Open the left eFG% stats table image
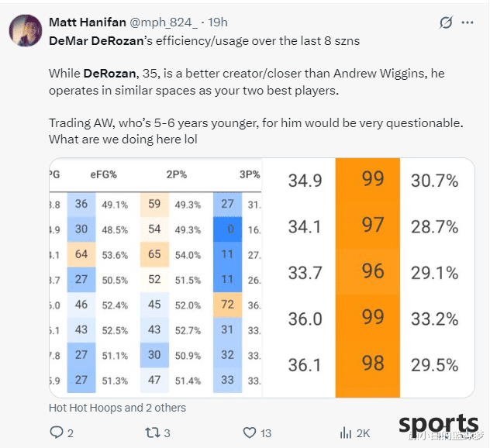The height and width of the screenshot is (448, 490). [x=156, y=277]
